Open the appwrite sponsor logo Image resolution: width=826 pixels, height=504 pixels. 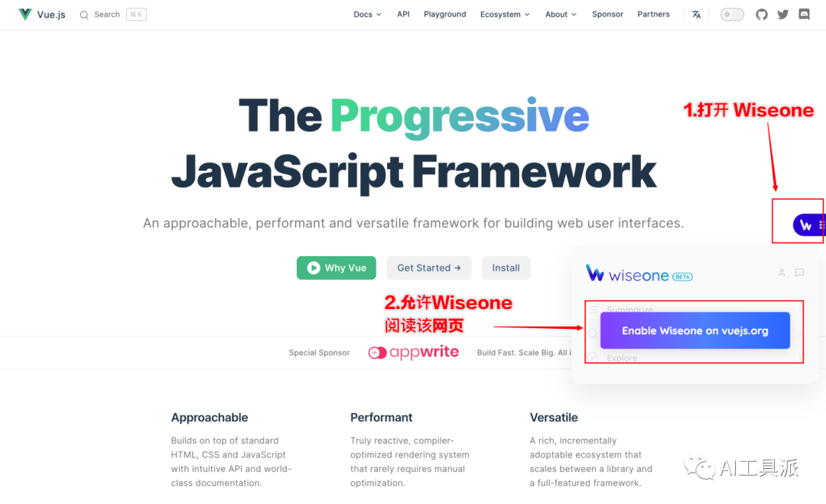[414, 353]
